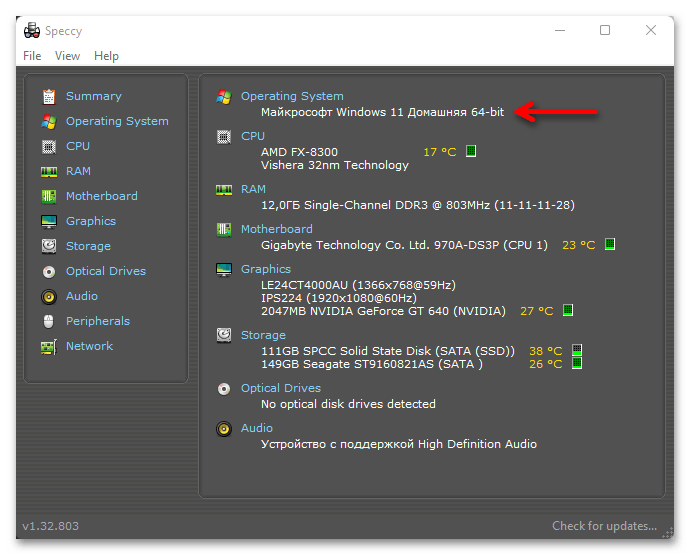This screenshot has height=555, width=690.
Task: Click the version v1.32.803 status text
Action: click(51, 526)
